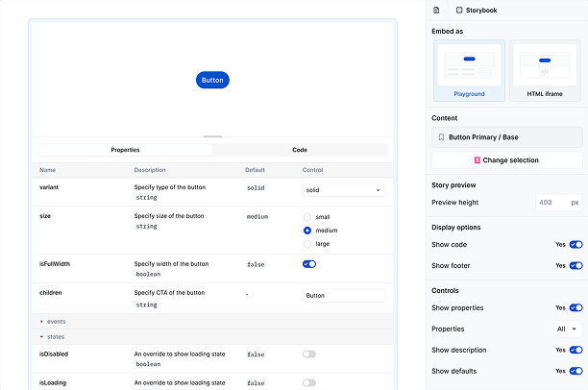588x390 pixels.
Task: Click the children property name
Action: click(x=51, y=292)
